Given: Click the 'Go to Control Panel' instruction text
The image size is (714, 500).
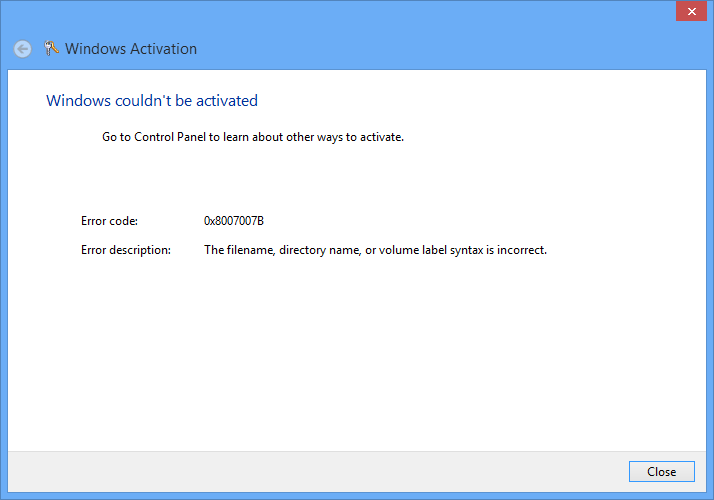Looking at the screenshot, I should coord(253,137).
